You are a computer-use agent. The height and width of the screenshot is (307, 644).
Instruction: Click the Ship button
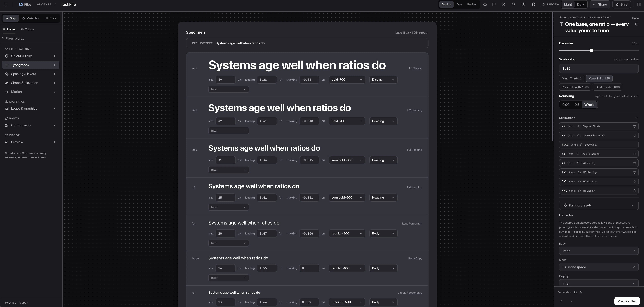click(622, 5)
